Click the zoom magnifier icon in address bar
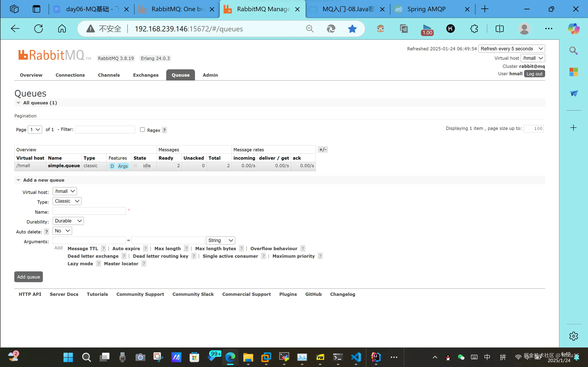Viewport: 588px width, 367px height. point(310,29)
